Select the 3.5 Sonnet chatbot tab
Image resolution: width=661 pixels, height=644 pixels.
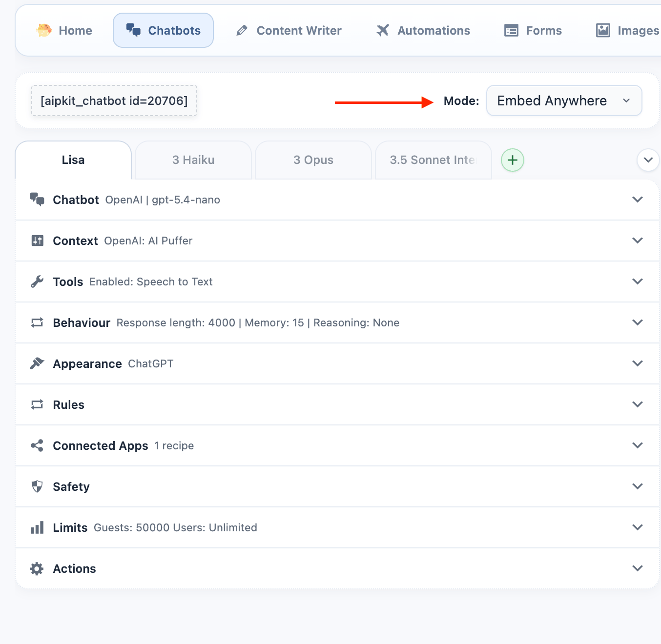tap(433, 160)
